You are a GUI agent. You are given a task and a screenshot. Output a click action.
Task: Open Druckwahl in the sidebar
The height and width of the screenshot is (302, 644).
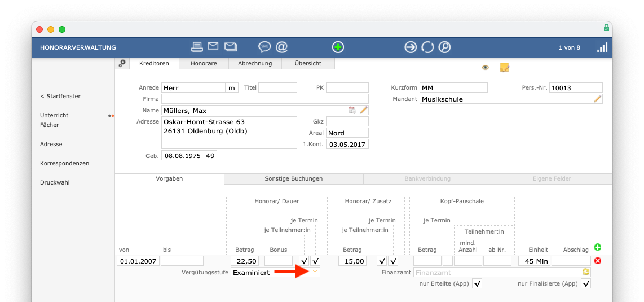coord(55,182)
